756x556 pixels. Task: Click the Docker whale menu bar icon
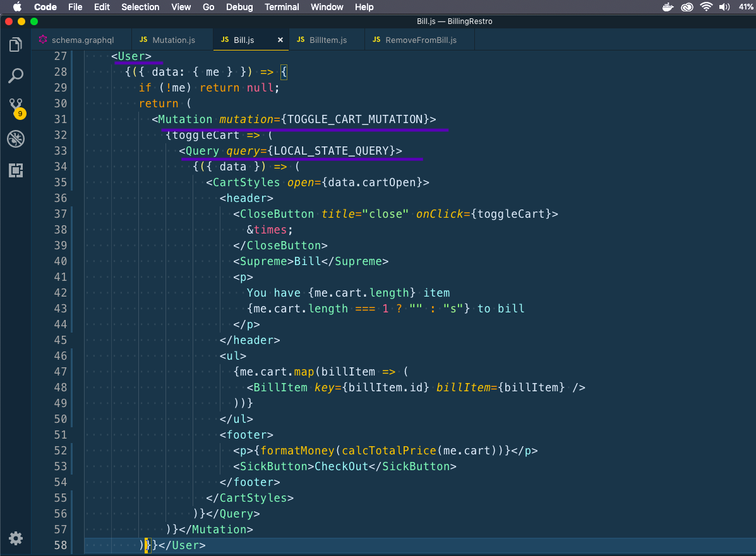click(x=668, y=7)
